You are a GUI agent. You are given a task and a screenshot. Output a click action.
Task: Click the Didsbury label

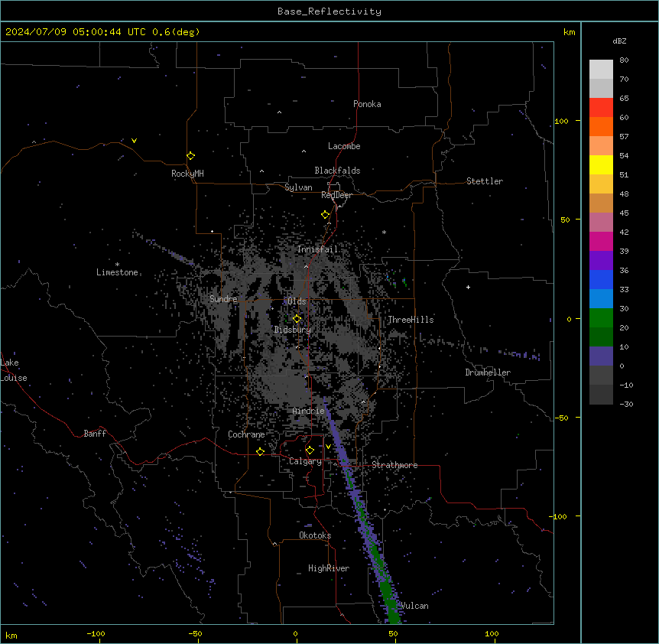point(293,330)
